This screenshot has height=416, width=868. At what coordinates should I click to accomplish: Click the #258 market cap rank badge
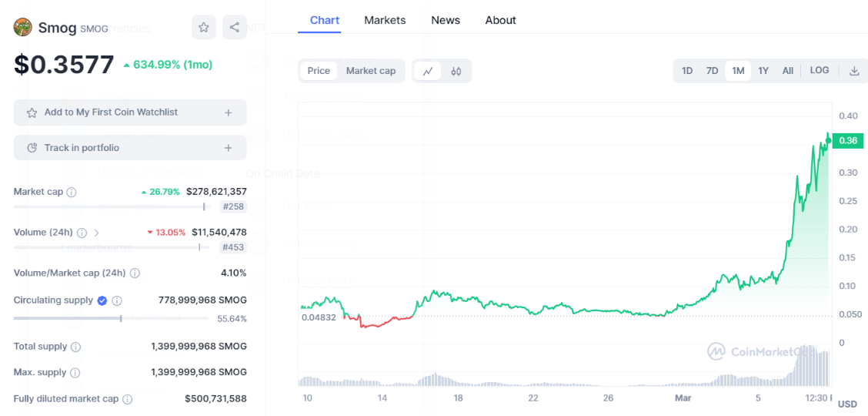[232, 206]
